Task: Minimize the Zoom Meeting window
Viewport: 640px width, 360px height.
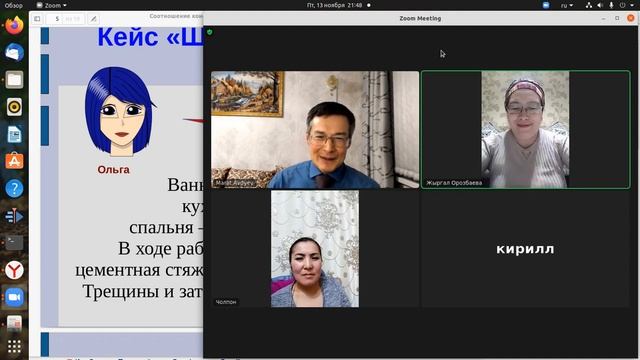Action: pyautogui.click(x=604, y=18)
